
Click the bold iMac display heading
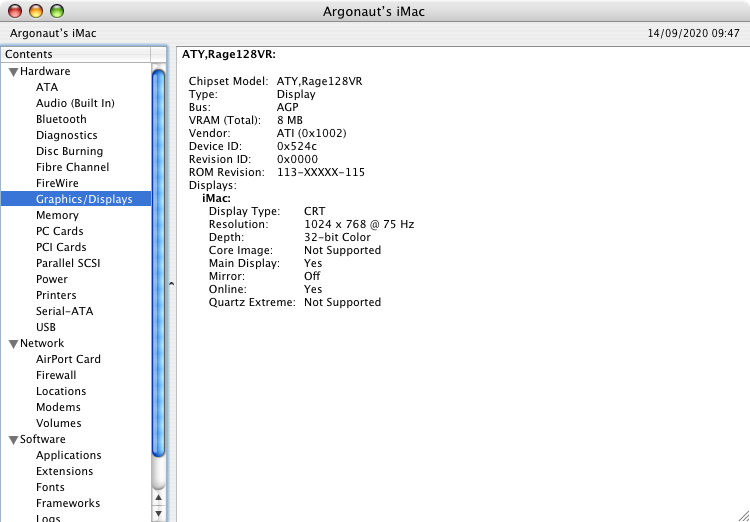[x=217, y=198]
